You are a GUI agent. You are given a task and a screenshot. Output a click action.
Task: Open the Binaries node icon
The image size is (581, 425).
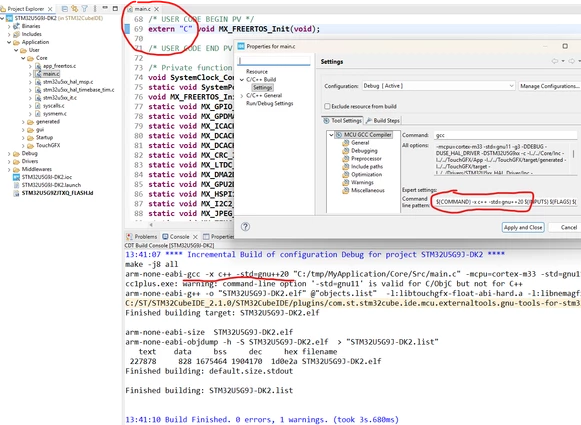point(16,26)
